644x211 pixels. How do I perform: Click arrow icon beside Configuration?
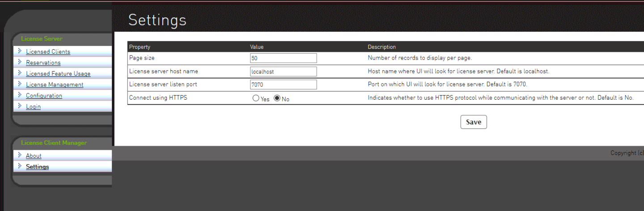[20, 95]
